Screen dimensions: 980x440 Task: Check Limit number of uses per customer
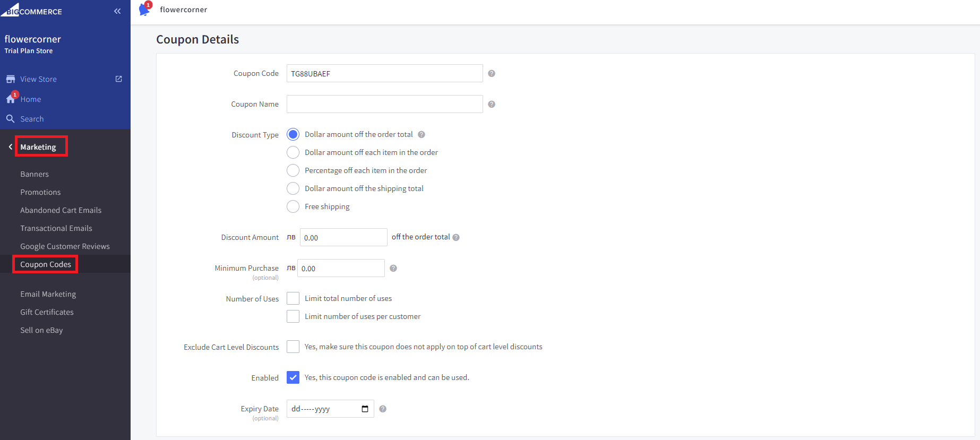click(293, 316)
